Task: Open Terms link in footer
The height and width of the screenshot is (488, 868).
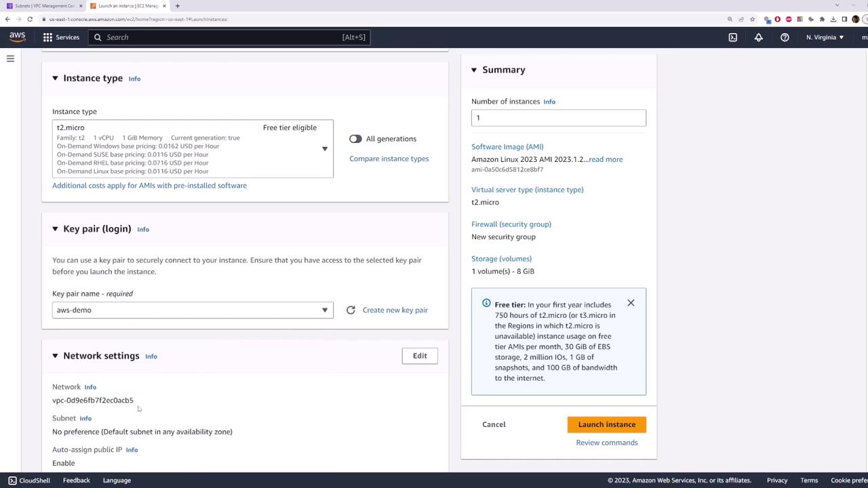Action: 809,481
